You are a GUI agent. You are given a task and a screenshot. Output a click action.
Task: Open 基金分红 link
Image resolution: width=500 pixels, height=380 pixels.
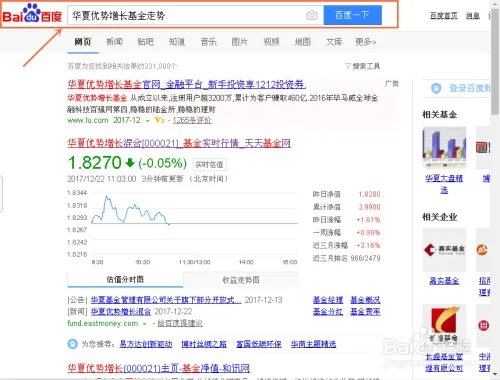(x=328, y=312)
